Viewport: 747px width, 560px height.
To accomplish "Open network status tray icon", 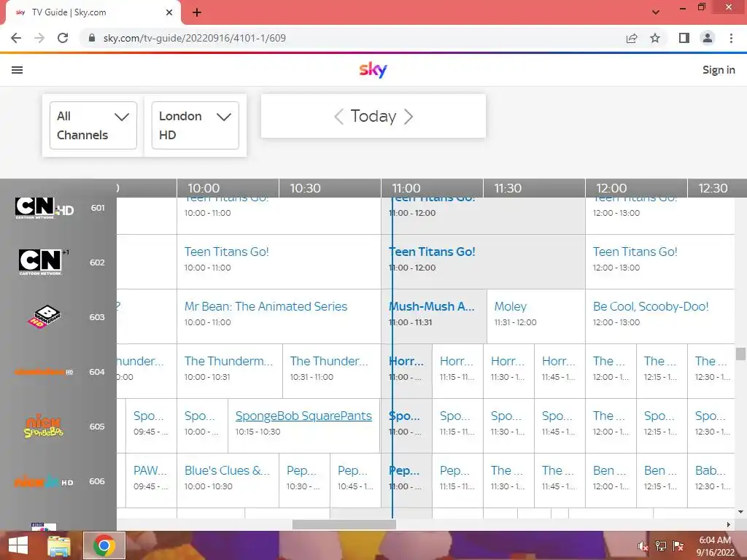I will (x=661, y=546).
